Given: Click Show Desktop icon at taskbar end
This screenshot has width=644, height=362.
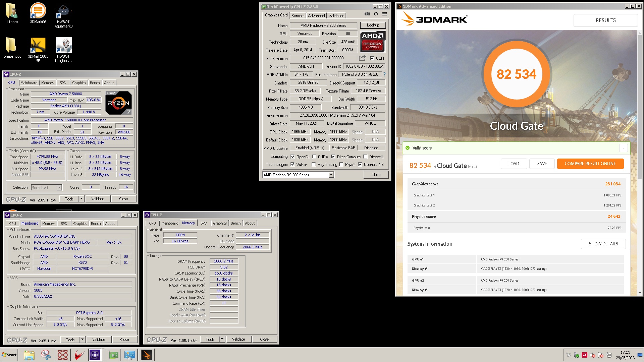Looking at the screenshot, I should (x=640, y=355).
